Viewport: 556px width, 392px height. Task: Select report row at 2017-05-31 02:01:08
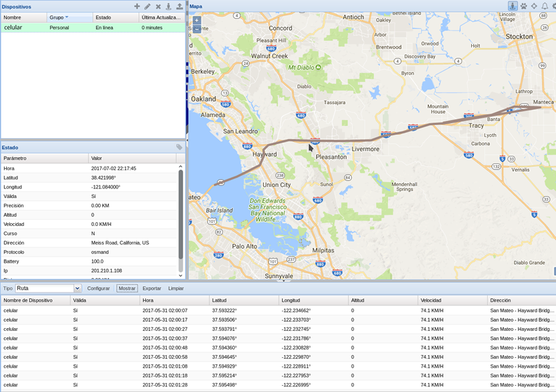[279, 366]
